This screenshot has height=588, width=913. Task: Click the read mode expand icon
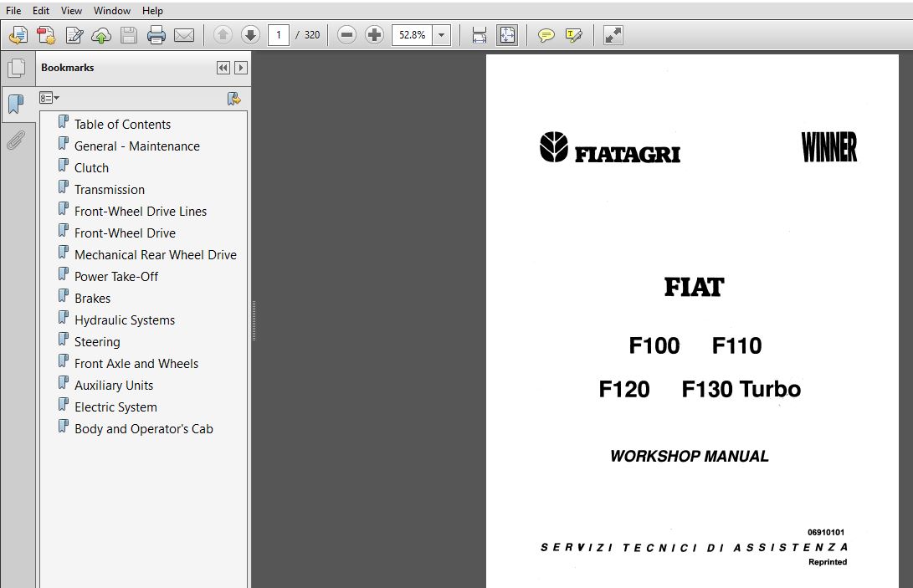(613, 35)
